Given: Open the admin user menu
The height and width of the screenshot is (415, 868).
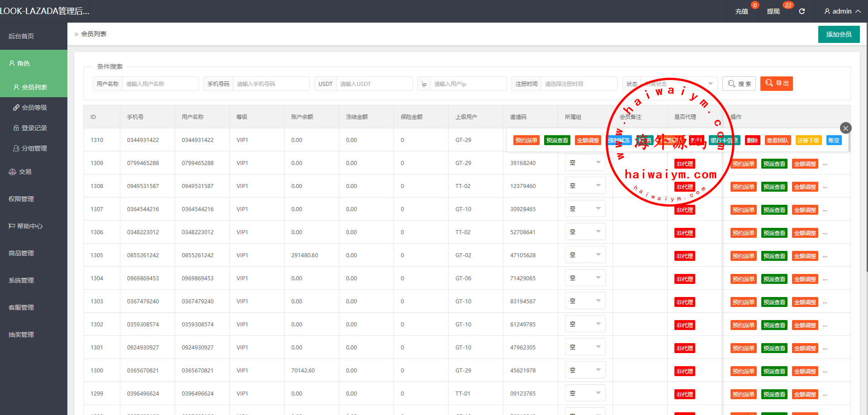Looking at the screenshot, I should tap(842, 11).
